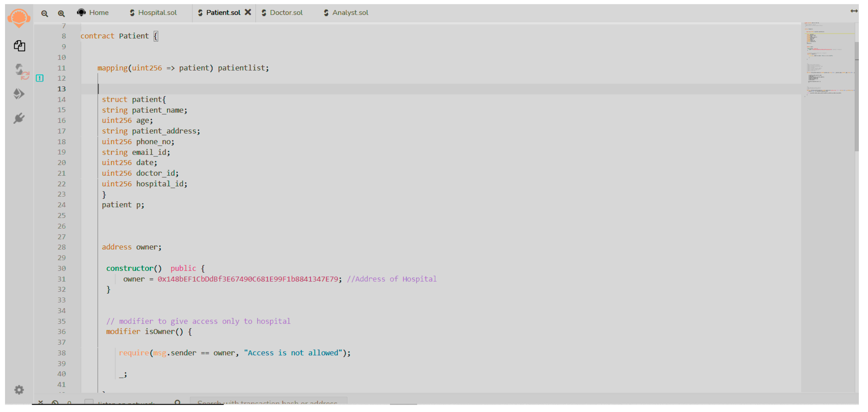Switch to the Doctor.sol tab
The height and width of the screenshot is (412, 868).
pyautogui.click(x=286, y=13)
